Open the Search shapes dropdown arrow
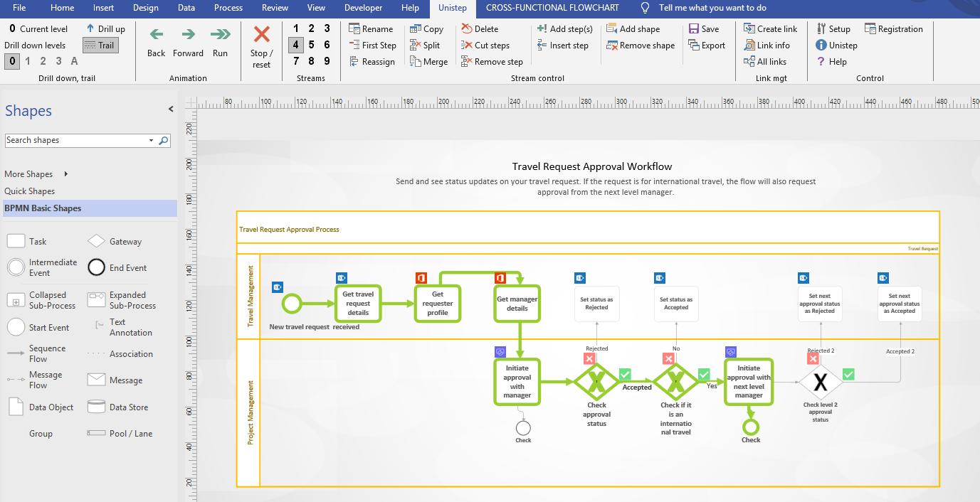980x502 pixels. pos(151,141)
